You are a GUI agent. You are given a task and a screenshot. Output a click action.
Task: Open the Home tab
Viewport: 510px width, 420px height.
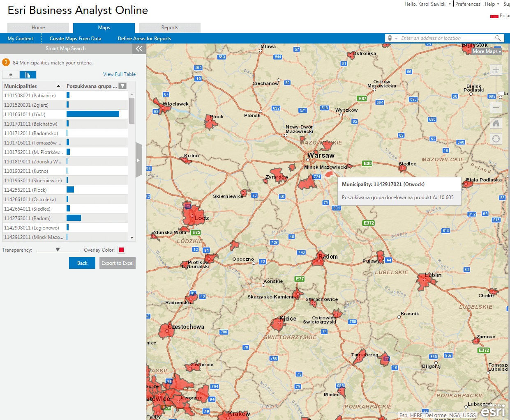pyautogui.click(x=38, y=28)
